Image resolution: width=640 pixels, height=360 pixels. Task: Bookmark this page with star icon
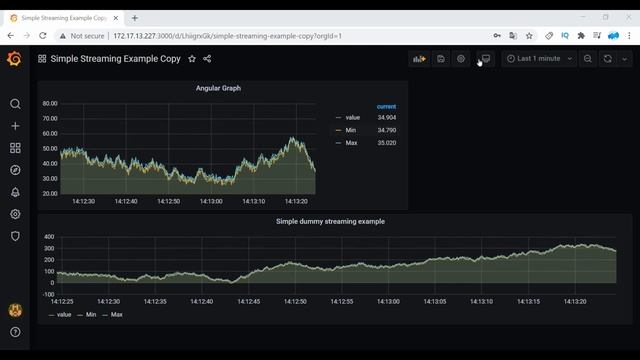[x=529, y=36]
